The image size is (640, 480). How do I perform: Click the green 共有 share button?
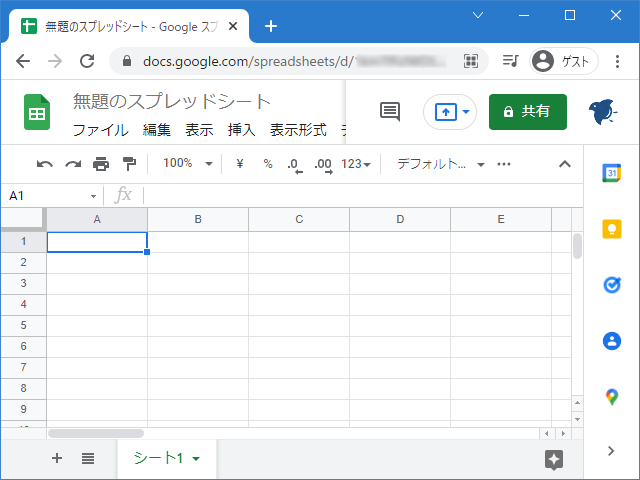click(528, 112)
